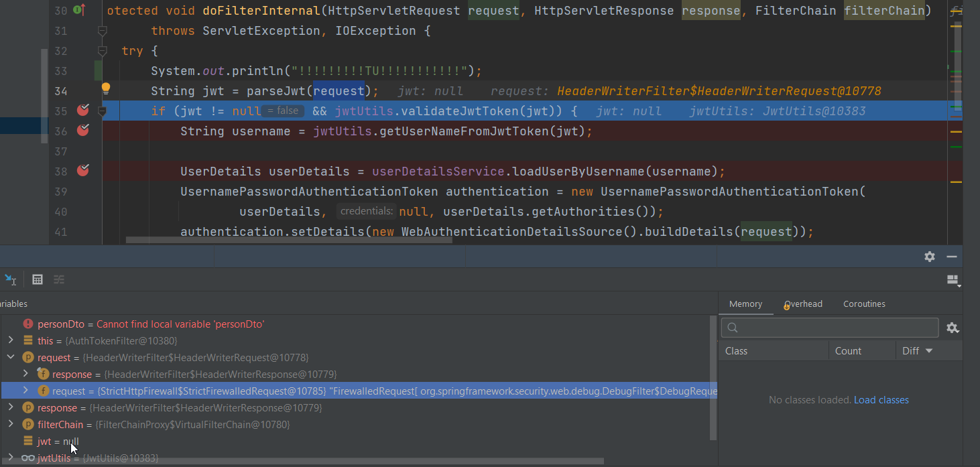Click the line number 37 in the gutter
The height and width of the screenshot is (467, 980).
tap(60, 151)
